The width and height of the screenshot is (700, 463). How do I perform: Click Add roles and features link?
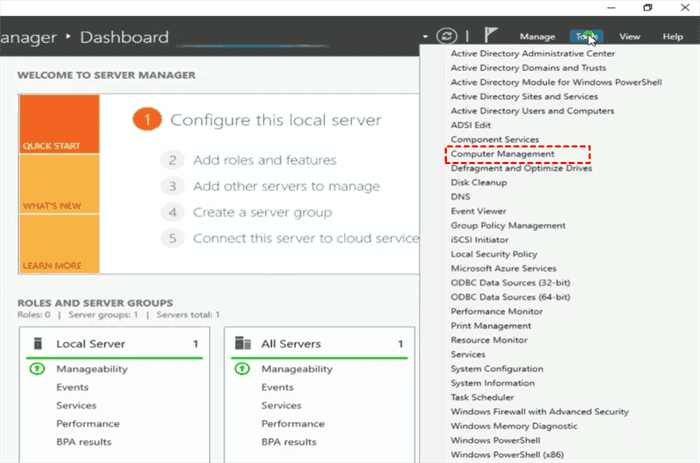coord(264,159)
